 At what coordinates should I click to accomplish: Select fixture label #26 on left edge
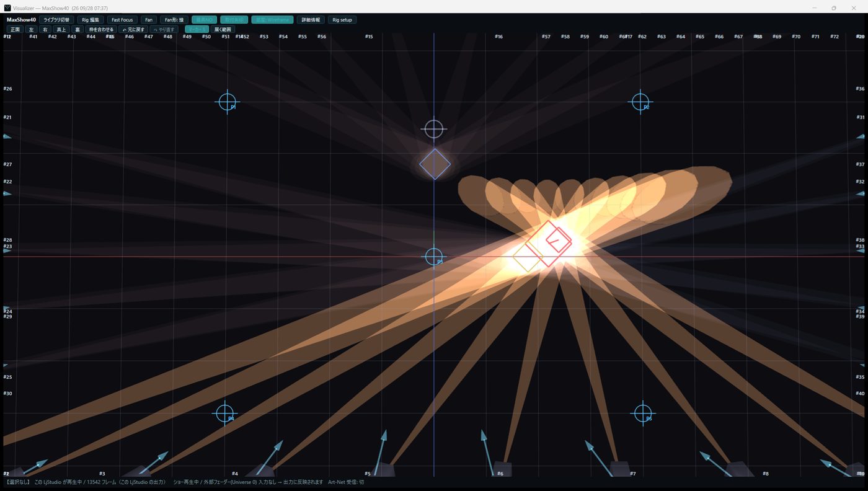coord(8,89)
